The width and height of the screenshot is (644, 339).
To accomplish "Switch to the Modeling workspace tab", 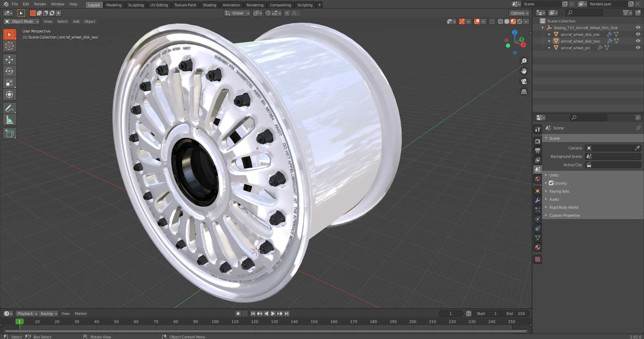I will pos(114,5).
